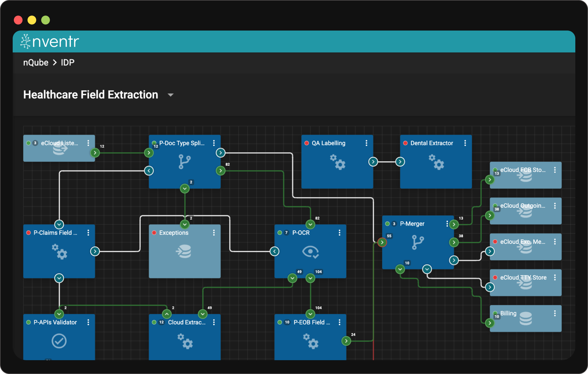Click green status dot on P-Merger
This screenshot has height=374, width=588.
[x=387, y=224]
